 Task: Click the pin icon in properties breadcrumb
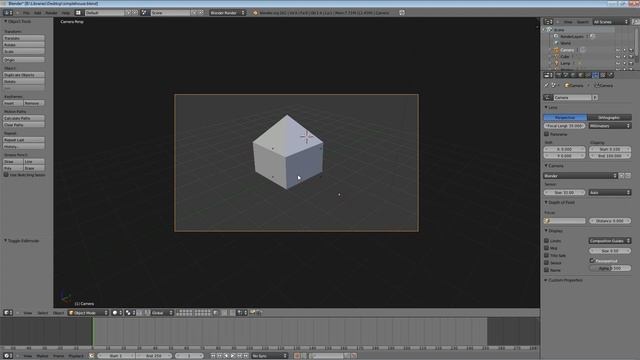[547, 85]
